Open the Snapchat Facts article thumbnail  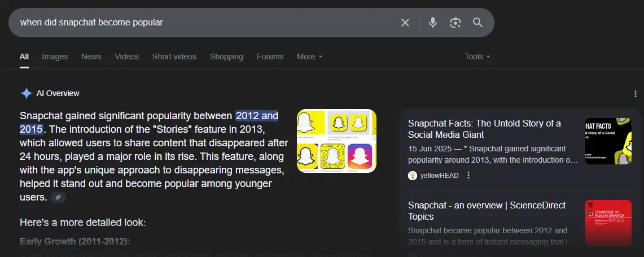(x=608, y=141)
